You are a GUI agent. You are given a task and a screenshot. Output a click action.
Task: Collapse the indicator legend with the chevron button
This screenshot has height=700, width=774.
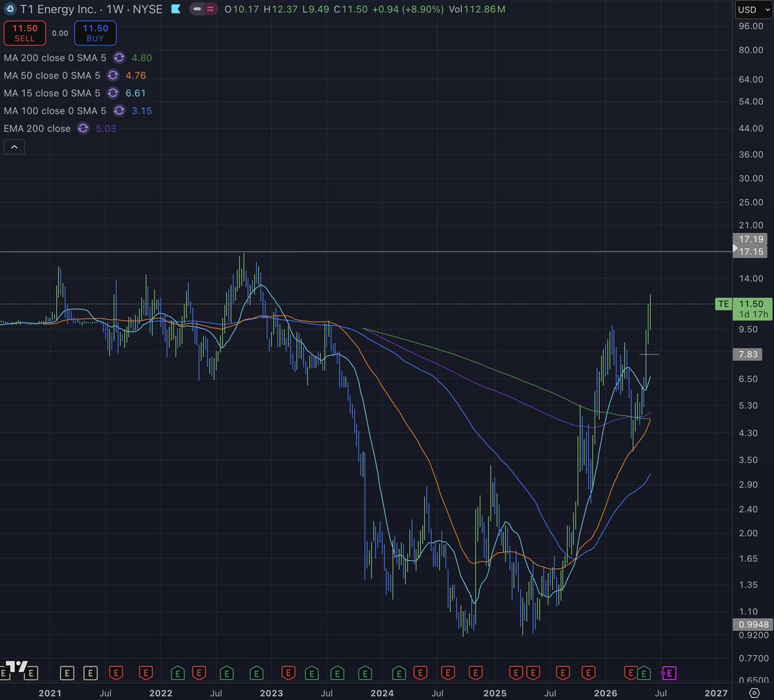[x=14, y=147]
